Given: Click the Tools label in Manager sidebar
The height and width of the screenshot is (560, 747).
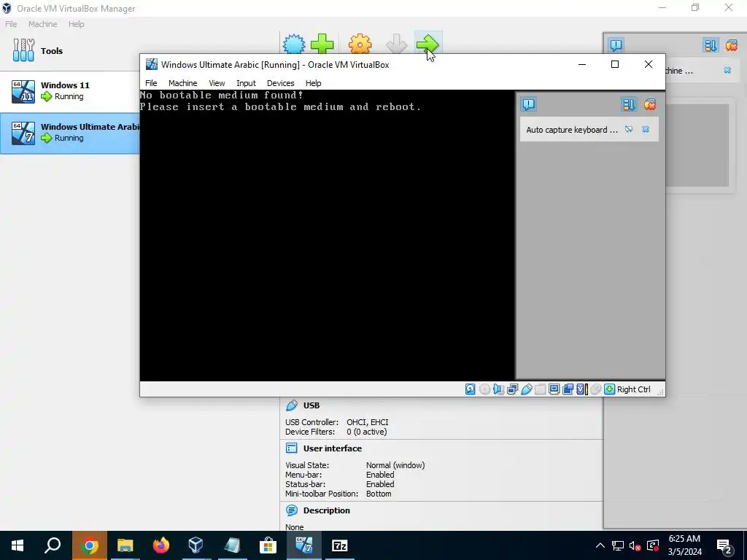Looking at the screenshot, I should tap(52, 51).
